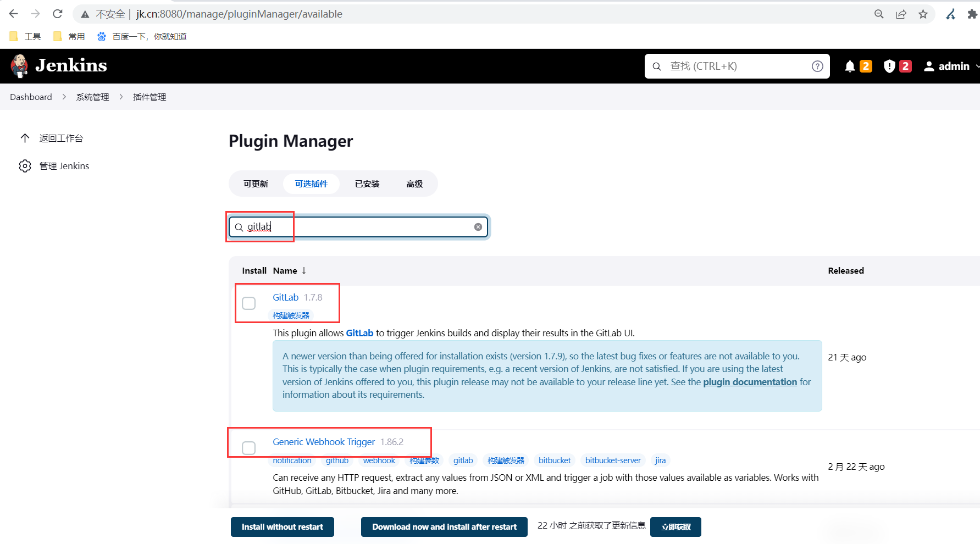Switch to the 可更新 tab
The height and width of the screenshot is (544, 980).
coord(256,184)
